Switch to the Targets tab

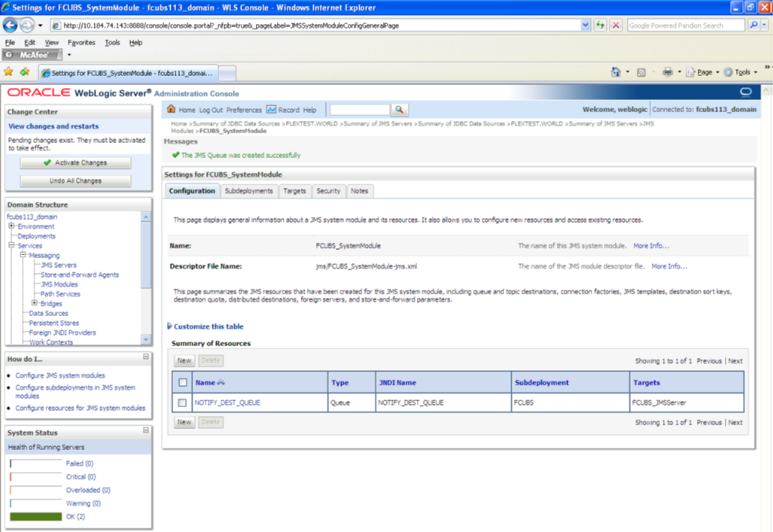pos(294,191)
